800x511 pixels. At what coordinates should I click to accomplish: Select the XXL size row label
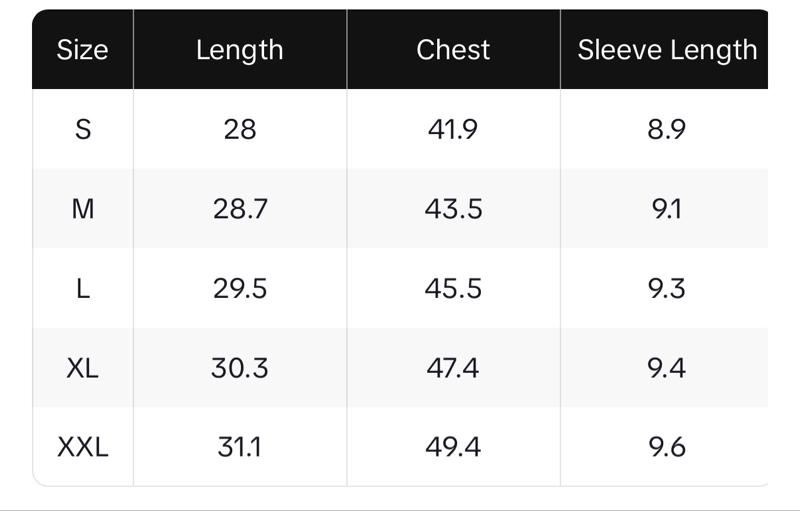coord(83,446)
